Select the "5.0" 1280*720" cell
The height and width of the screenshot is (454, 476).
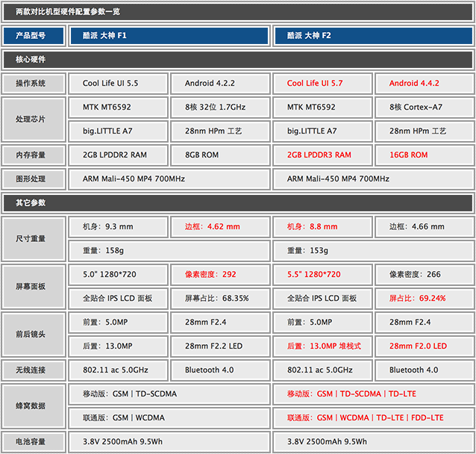[118, 274]
